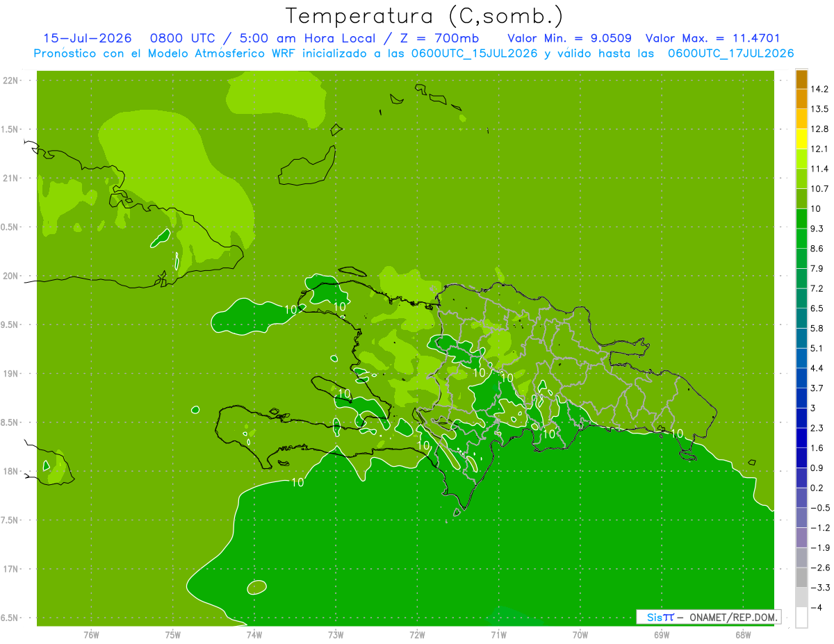Click the legend value "8.6"

(817, 249)
